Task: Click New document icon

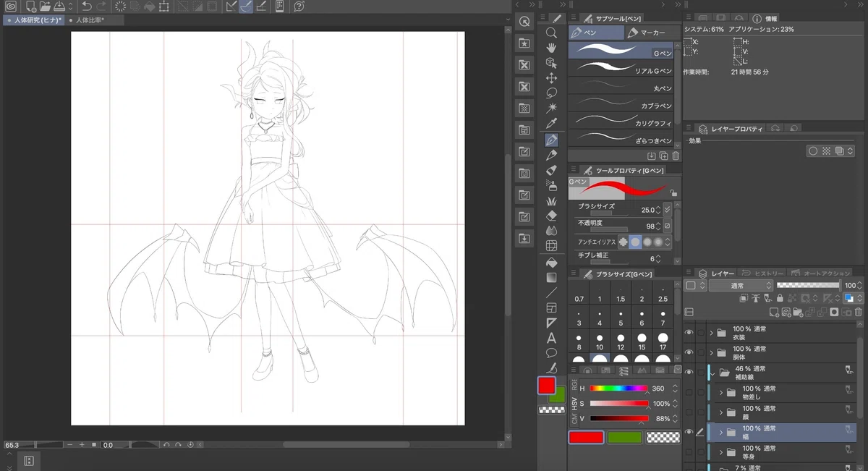Action: 31,7
